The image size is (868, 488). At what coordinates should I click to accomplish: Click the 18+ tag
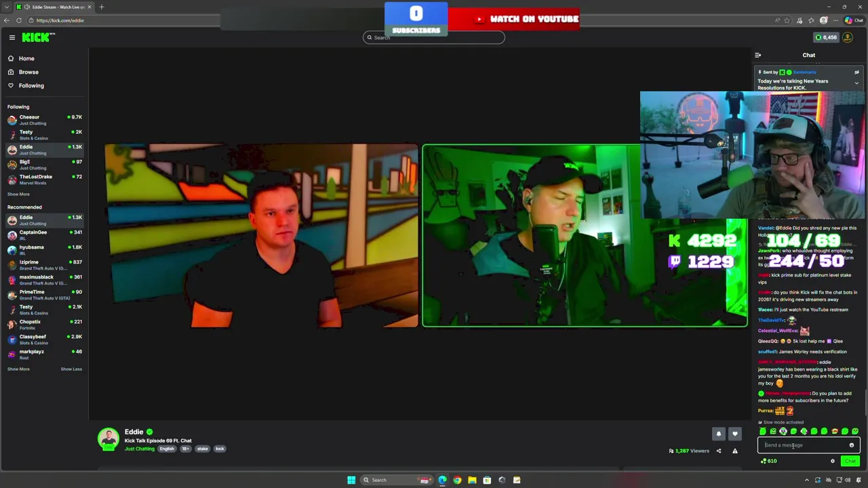[185, 449]
